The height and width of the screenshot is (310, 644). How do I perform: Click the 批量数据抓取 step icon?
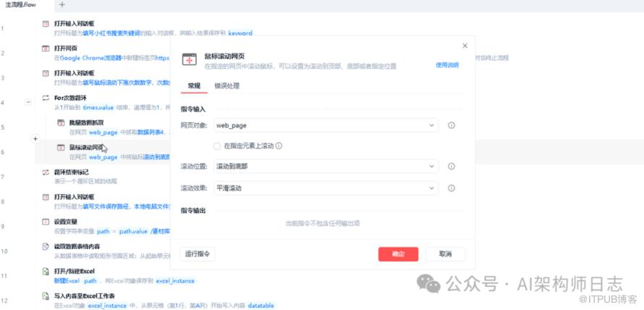tap(60, 122)
